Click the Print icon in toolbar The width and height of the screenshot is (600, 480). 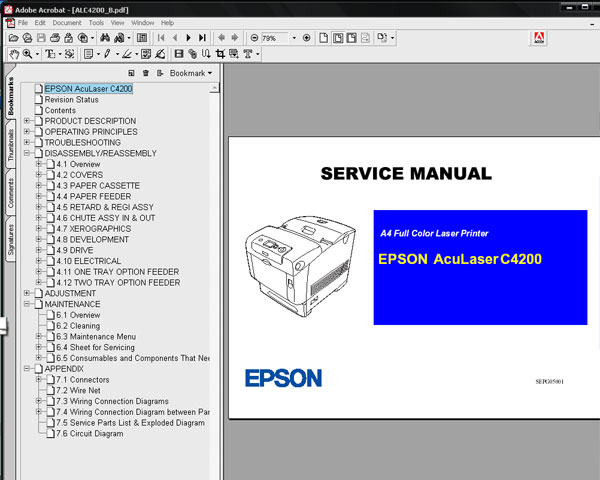click(55, 38)
